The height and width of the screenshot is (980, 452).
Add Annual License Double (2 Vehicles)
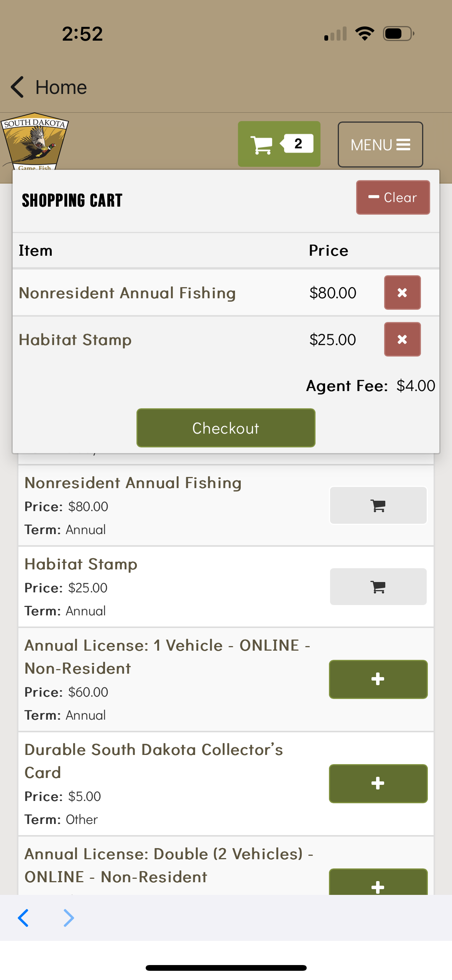click(378, 884)
